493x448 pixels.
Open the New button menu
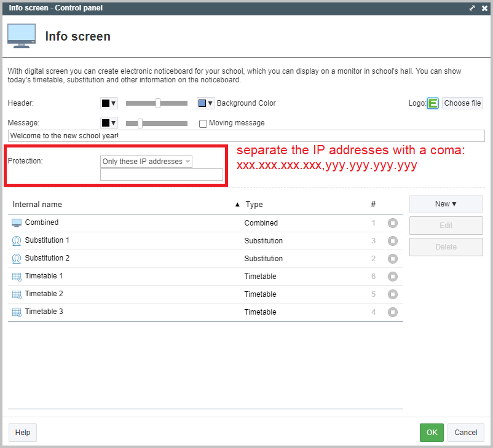[x=446, y=204]
